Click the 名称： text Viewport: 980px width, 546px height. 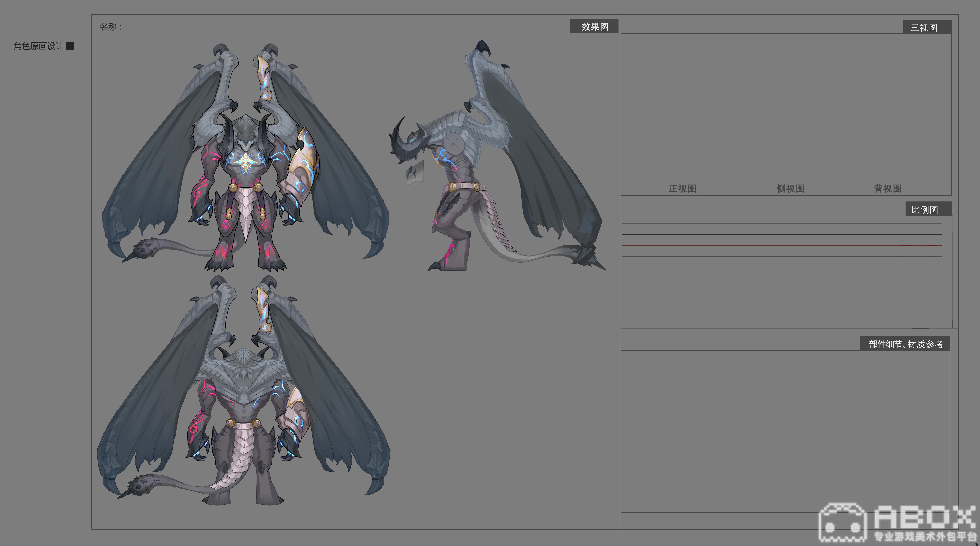coord(111,27)
